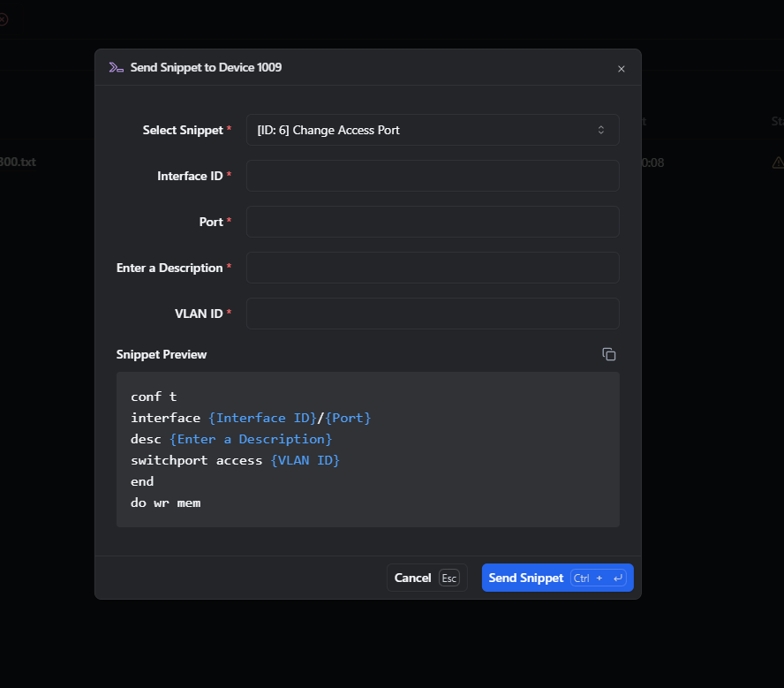This screenshot has width=784, height=688.
Task: Click the Snippet Preview heading
Action: 162,354
